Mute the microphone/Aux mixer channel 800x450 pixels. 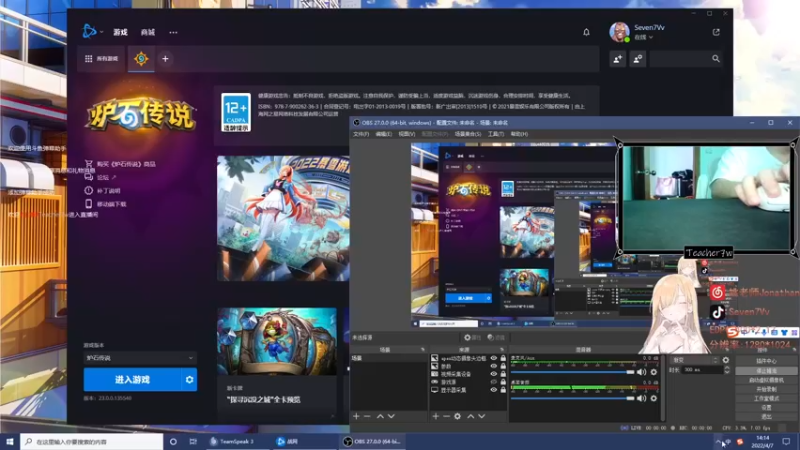641,372
